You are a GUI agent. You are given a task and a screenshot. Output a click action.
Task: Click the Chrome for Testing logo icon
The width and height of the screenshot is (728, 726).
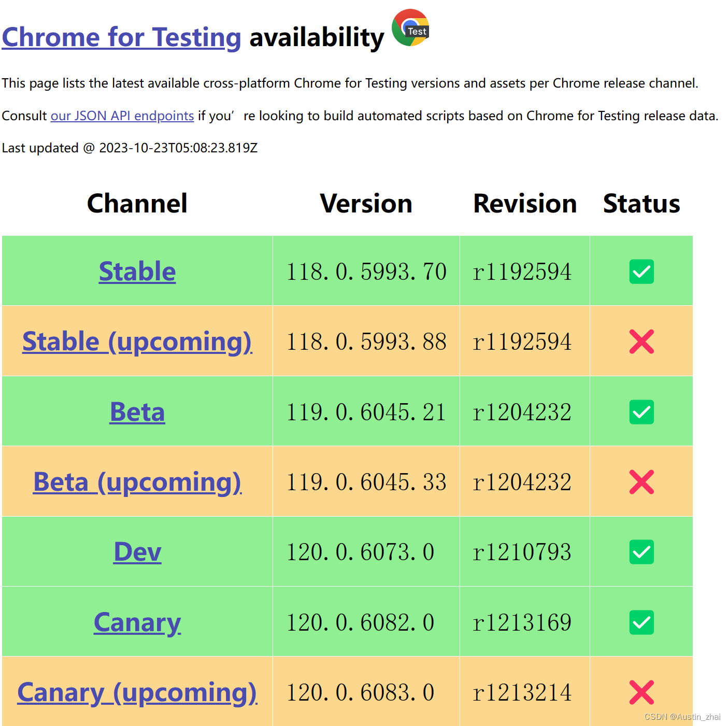(x=410, y=27)
